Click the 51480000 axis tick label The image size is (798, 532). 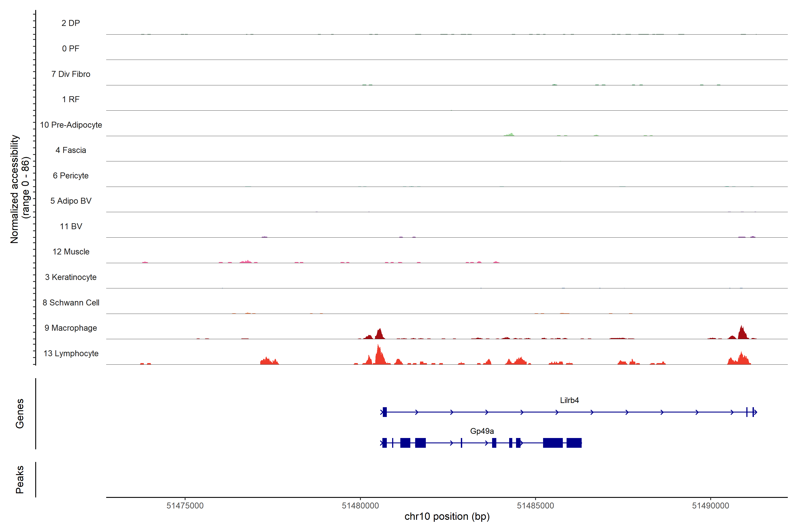coord(360,506)
